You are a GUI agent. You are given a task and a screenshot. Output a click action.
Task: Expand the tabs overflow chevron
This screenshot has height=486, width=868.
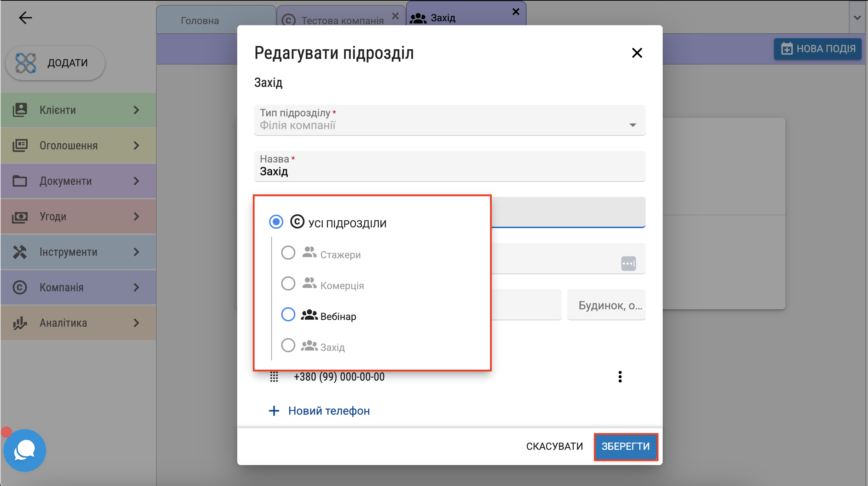[x=857, y=18]
